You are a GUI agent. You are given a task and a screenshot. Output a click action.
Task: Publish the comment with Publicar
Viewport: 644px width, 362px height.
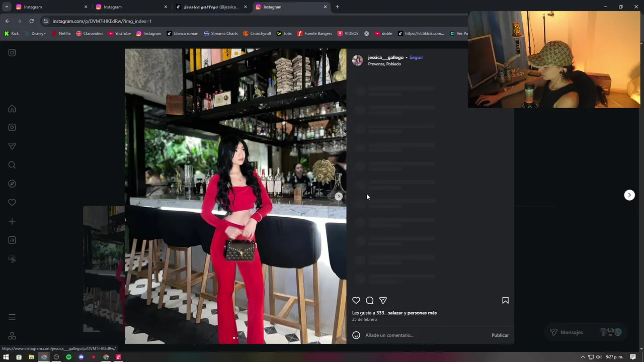click(x=500, y=335)
